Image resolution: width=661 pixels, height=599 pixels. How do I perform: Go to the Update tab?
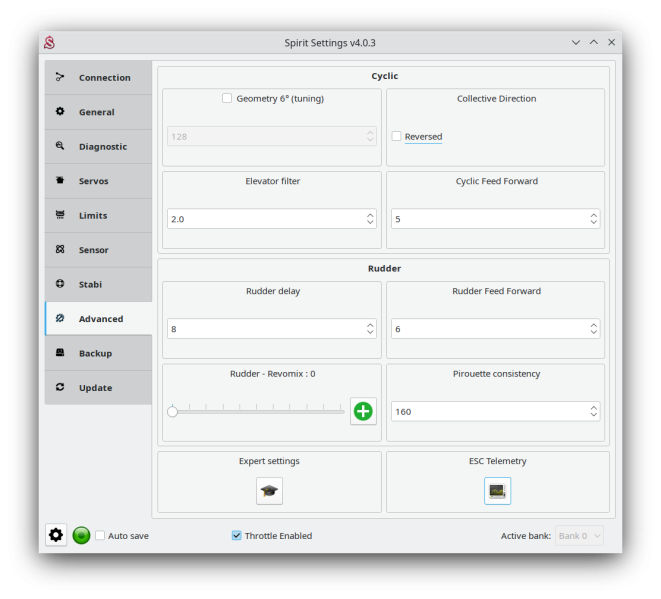tap(98, 388)
